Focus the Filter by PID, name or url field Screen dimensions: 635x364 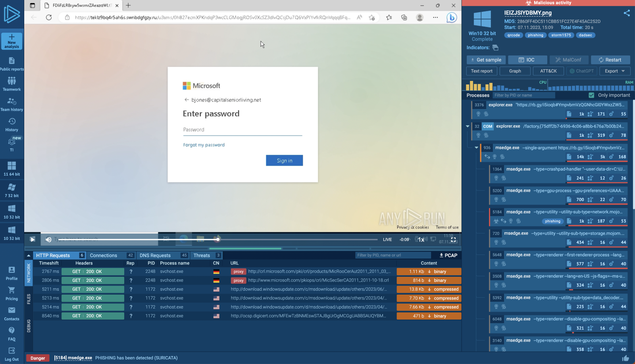click(393, 255)
